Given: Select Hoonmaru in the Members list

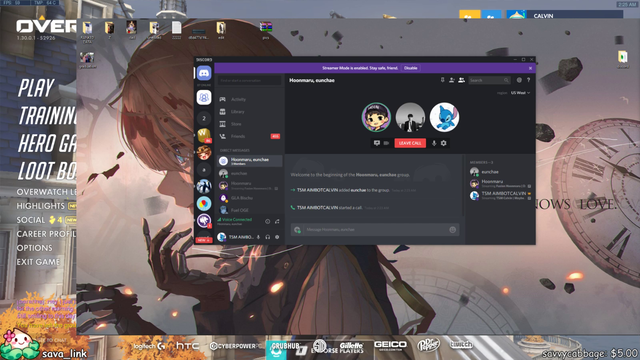Looking at the screenshot, I should pyautogui.click(x=500, y=184).
